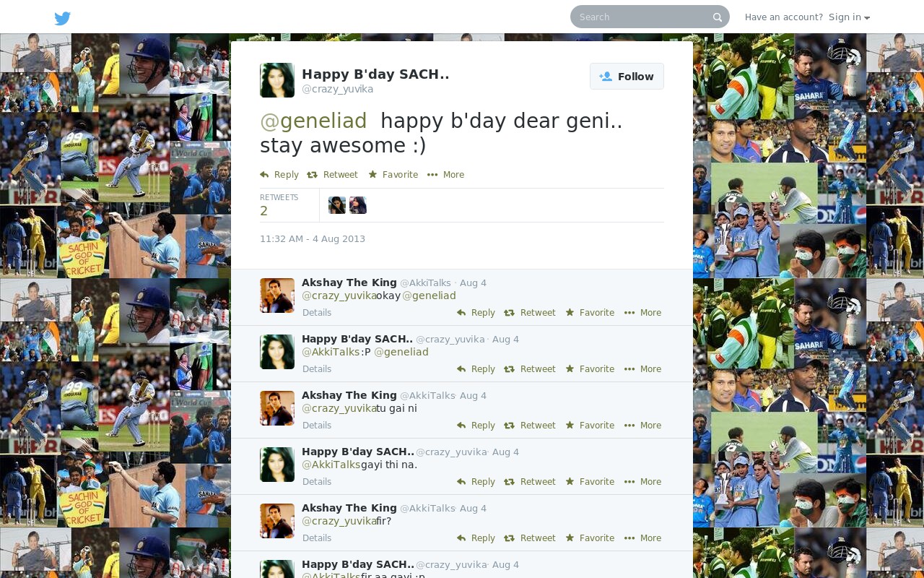The height and width of the screenshot is (578, 924).
Task: Expand Details under ":P @geneliad" reply
Action: (x=317, y=369)
